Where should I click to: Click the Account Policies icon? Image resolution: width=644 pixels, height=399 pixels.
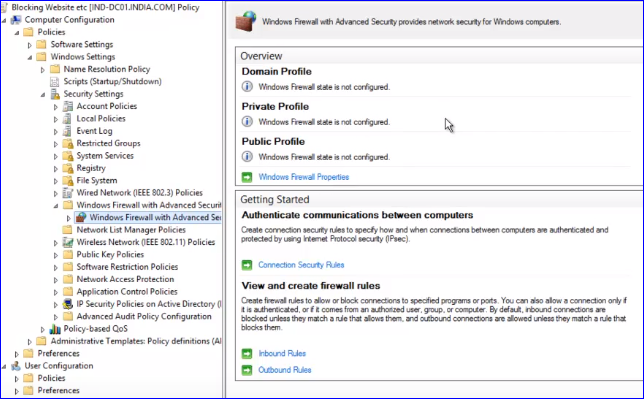pyautogui.click(x=68, y=106)
